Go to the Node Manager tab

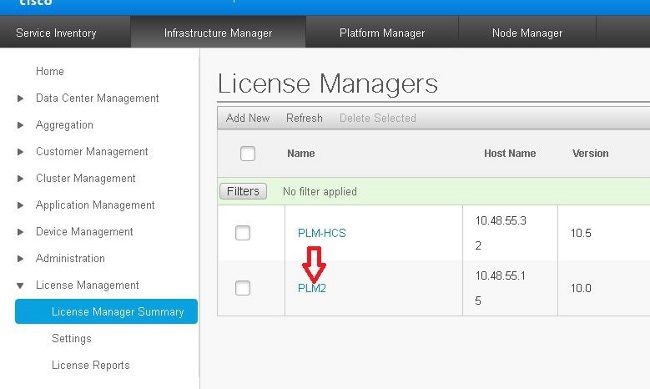(x=527, y=33)
